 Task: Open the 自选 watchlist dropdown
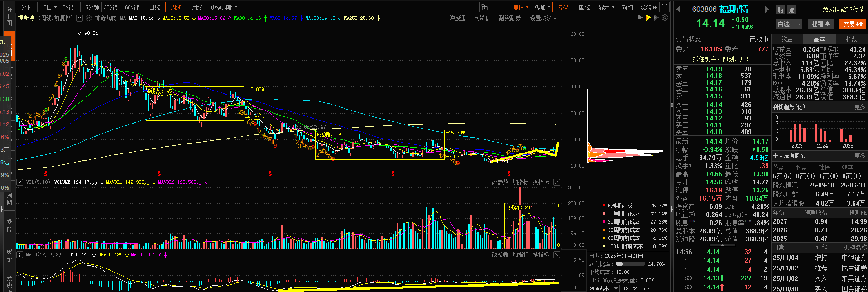(789, 24)
